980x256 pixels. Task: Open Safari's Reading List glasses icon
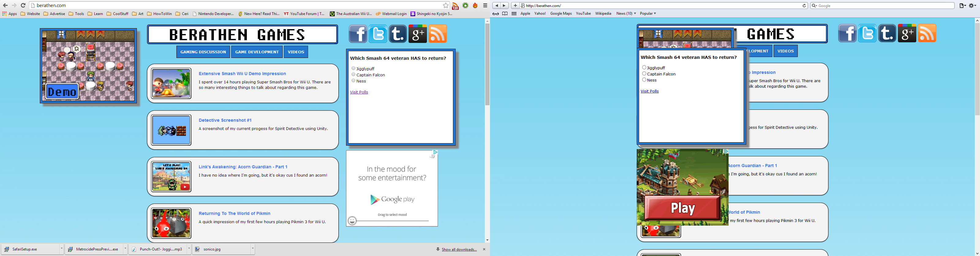point(496,14)
